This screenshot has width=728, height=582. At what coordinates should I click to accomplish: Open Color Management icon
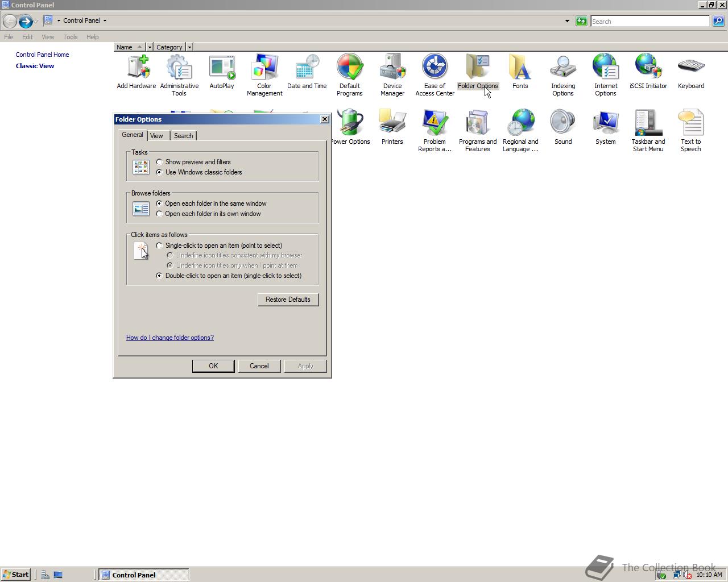pos(264,76)
